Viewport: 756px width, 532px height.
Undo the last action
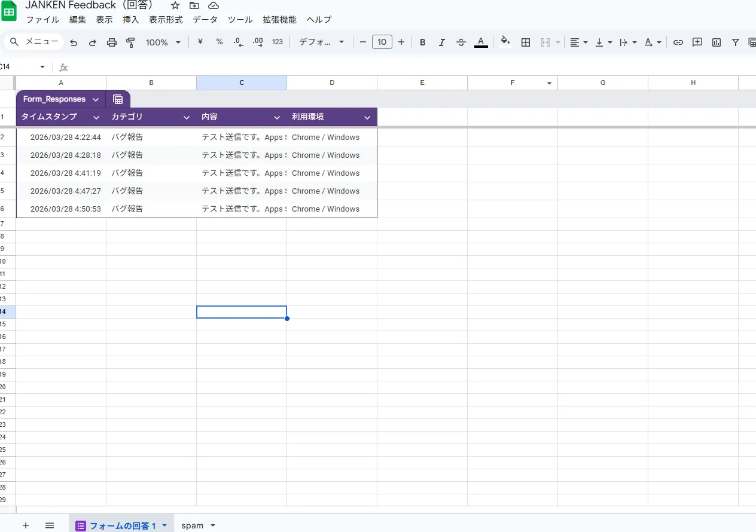pos(74,42)
